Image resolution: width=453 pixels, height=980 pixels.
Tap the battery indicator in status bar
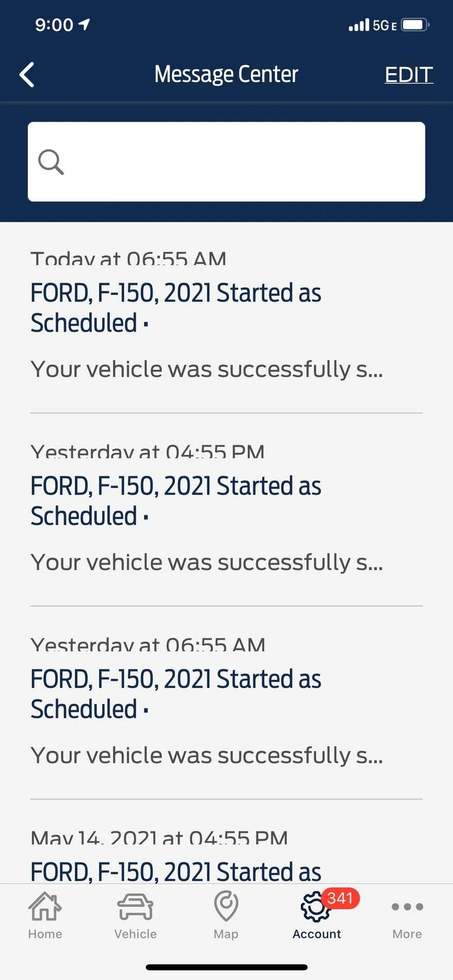pos(415,25)
